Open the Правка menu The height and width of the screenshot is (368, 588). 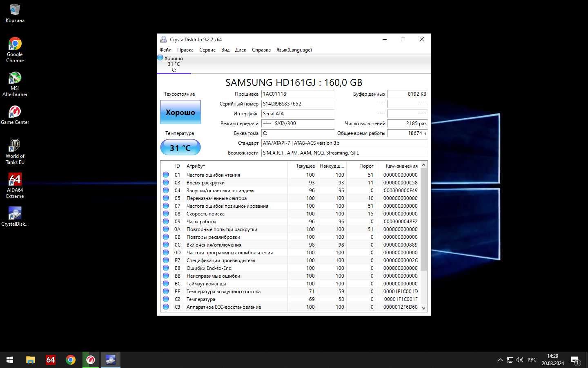(x=185, y=50)
